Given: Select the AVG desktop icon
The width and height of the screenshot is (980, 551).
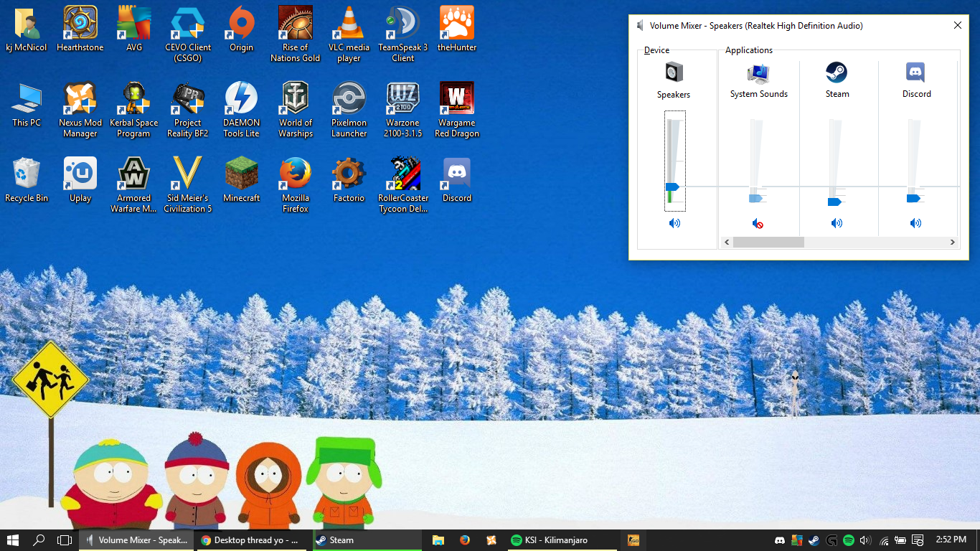Looking at the screenshot, I should click(134, 29).
